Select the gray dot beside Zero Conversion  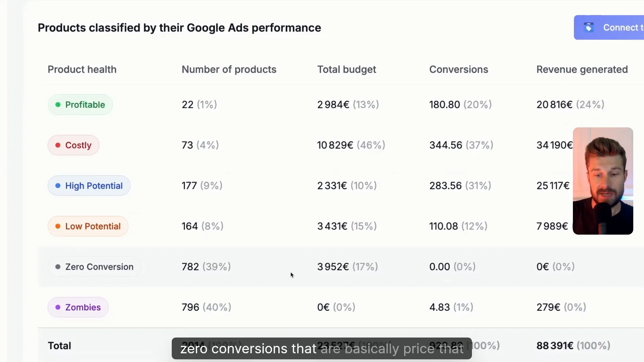[58, 267]
